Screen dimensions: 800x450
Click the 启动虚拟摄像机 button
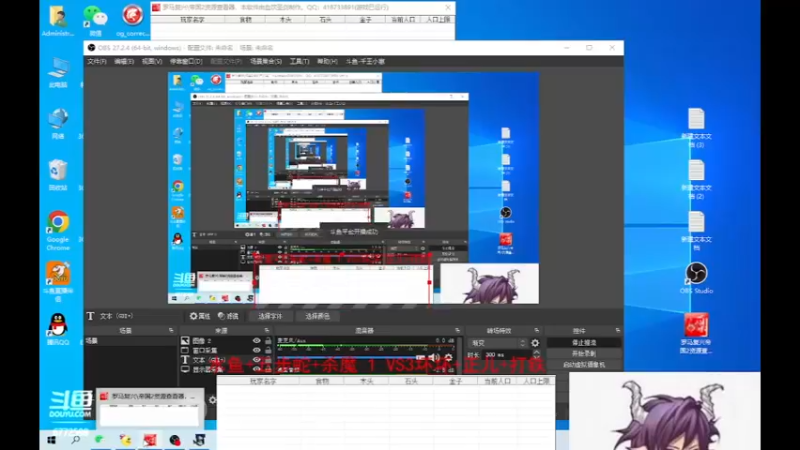[584, 365]
